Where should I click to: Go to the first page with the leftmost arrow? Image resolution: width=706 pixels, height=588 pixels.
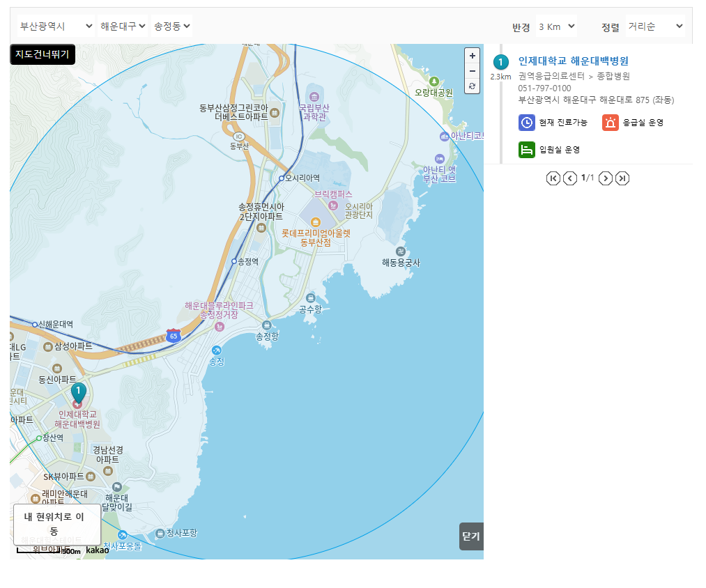553,178
